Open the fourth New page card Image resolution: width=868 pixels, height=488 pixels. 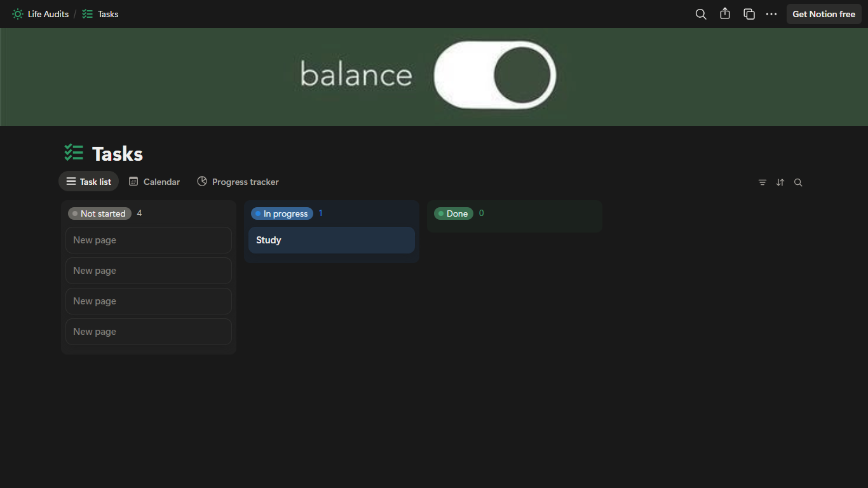click(x=149, y=332)
